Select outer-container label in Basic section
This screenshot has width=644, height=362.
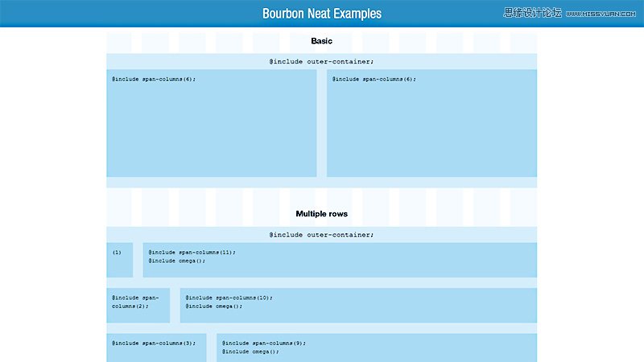(321, 61)
